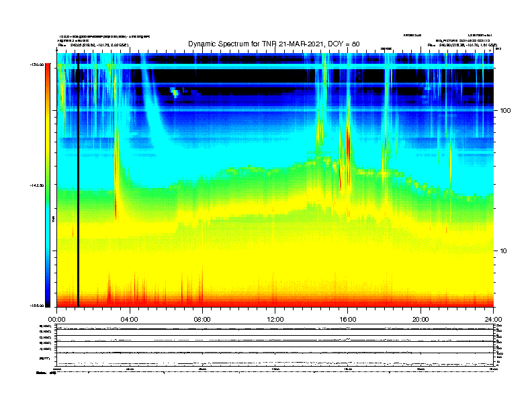Viewport: 532px width, 411px height.
Task: Click the large 16:00 label under the spectrum
Action: tap(348, 320)
